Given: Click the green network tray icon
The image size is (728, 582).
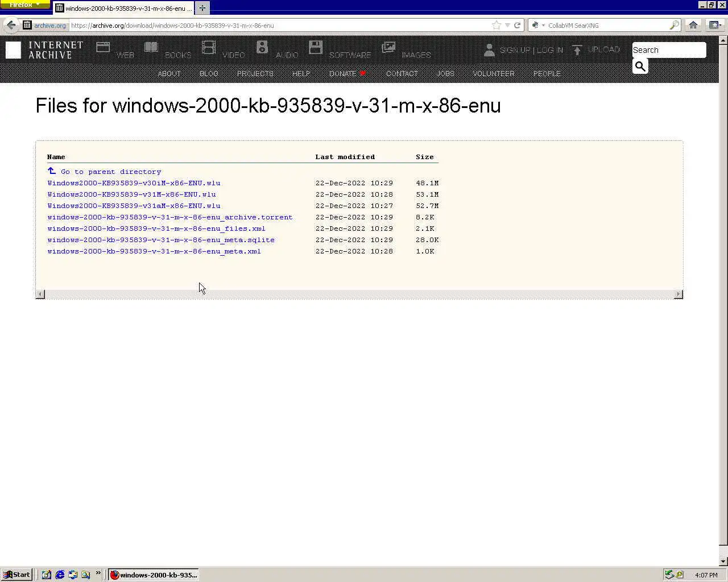Looking at the screenshot, I should [x=669, y=575].
